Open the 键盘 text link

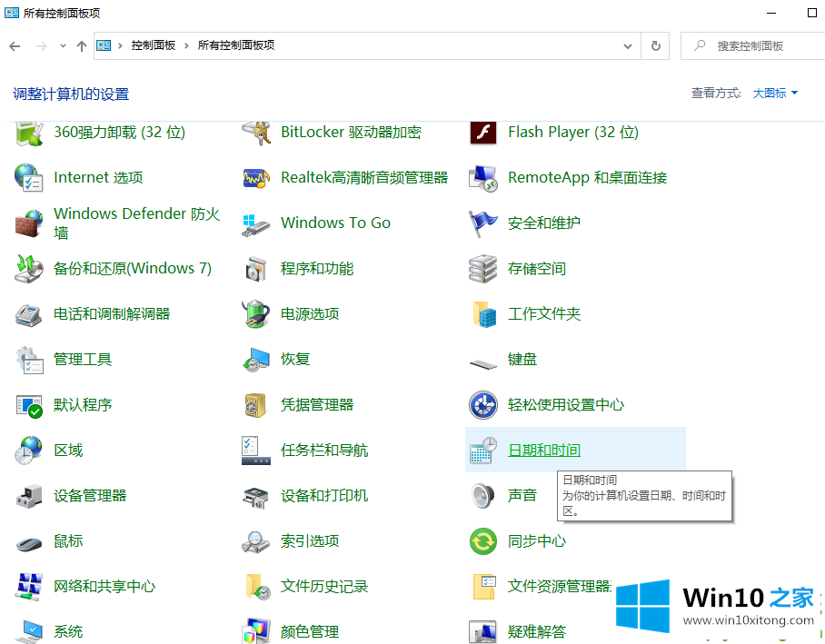[522, 360]
